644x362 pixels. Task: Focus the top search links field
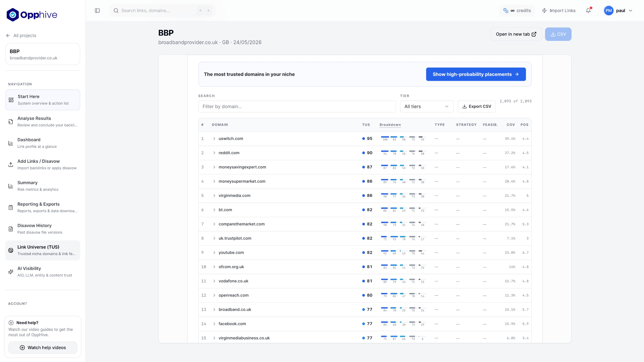coord(162,11)
